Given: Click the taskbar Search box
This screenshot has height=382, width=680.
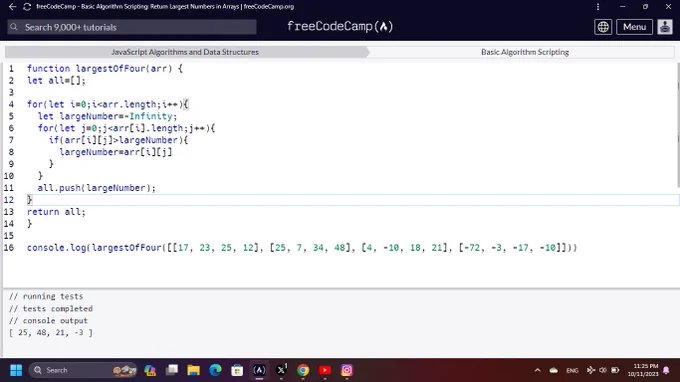Looking at the screenshot, I should 83,370.
